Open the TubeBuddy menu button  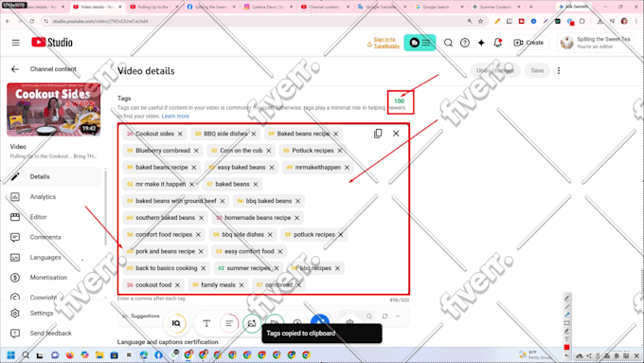(420, 43)
